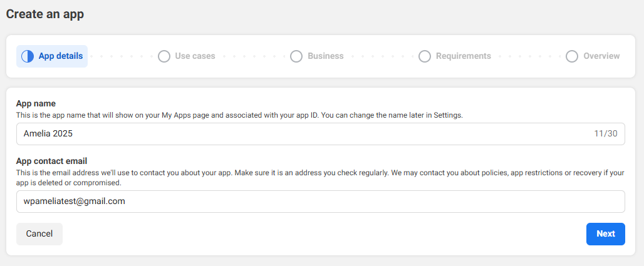The width and height of the screenshot is (644, 266).
Task: Go to the Overview step label
Action: point(601,56)
